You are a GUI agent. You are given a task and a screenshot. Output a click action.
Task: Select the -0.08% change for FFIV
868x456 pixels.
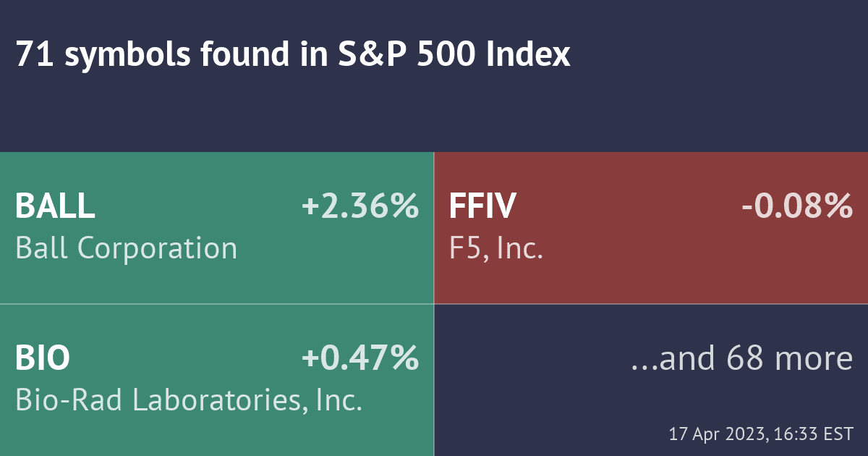(x=797, y=207)
